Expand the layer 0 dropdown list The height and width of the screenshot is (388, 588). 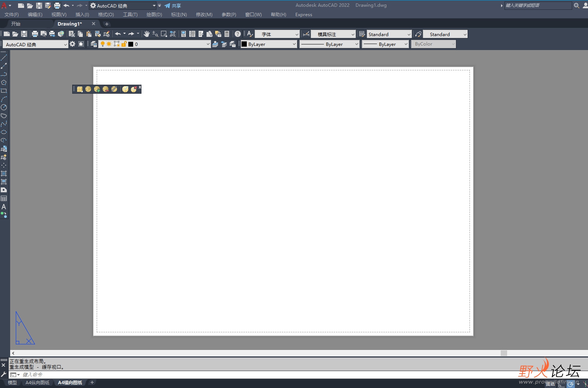208,44
